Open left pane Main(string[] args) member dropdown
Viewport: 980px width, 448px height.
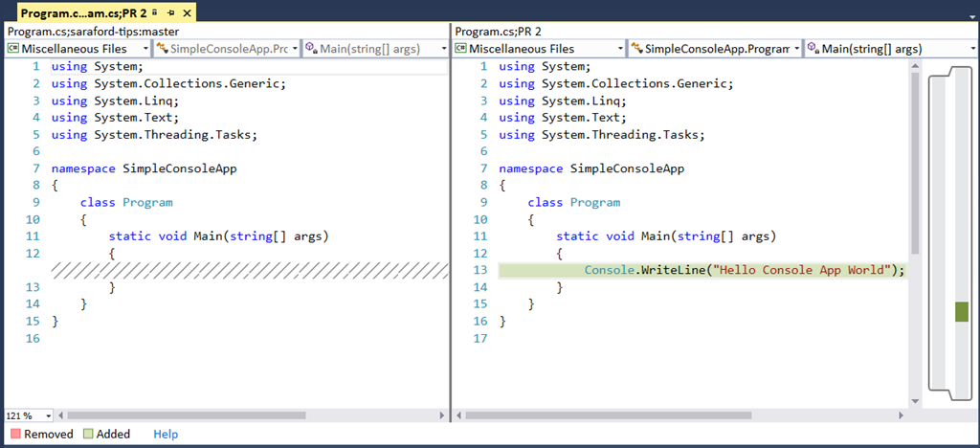pos(444,49)
